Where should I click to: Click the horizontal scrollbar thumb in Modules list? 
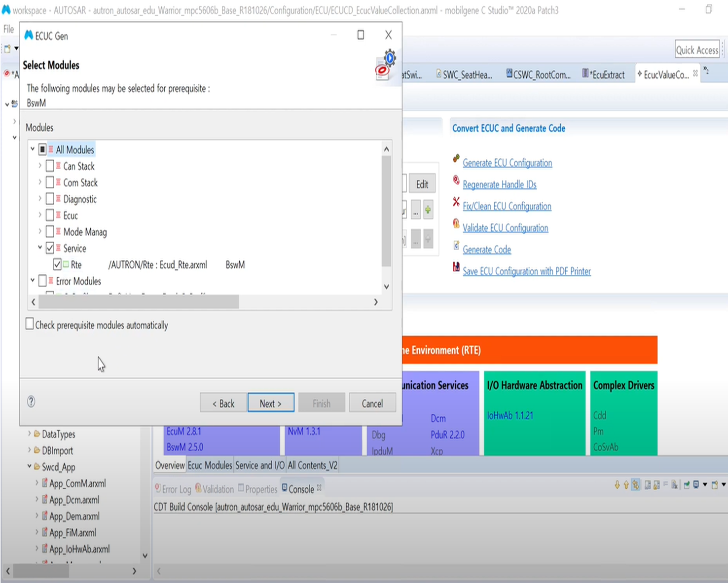click(139, 302)
